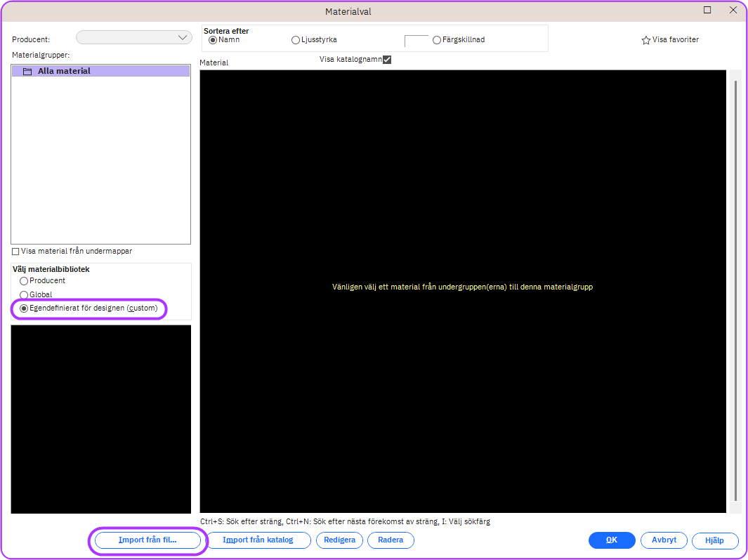Click the material list vertical scrollbar
The width and height of the screenshot is (748, 560).
(735, 281)
